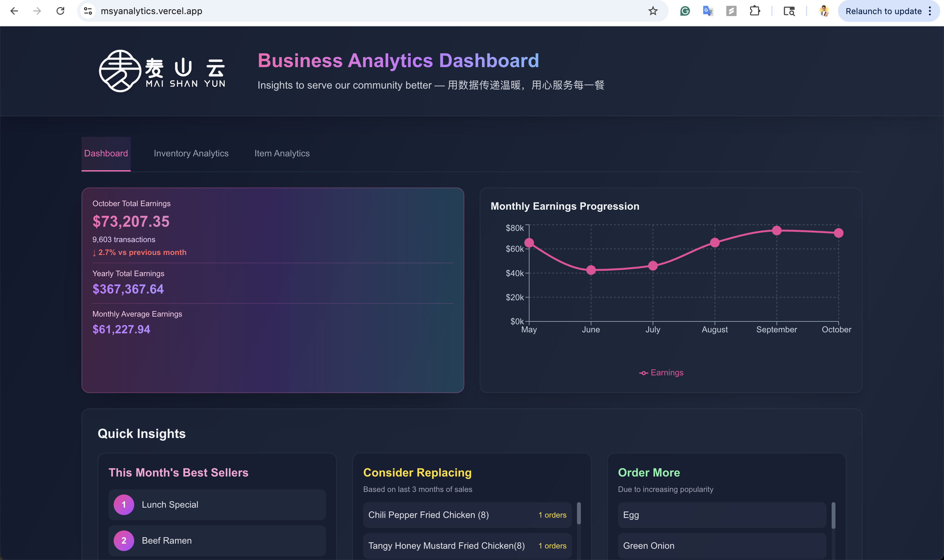The height and width of the screenshot is (560, 944).
Task: Open the Google Translate extension icon
Action: coord(708,11)
